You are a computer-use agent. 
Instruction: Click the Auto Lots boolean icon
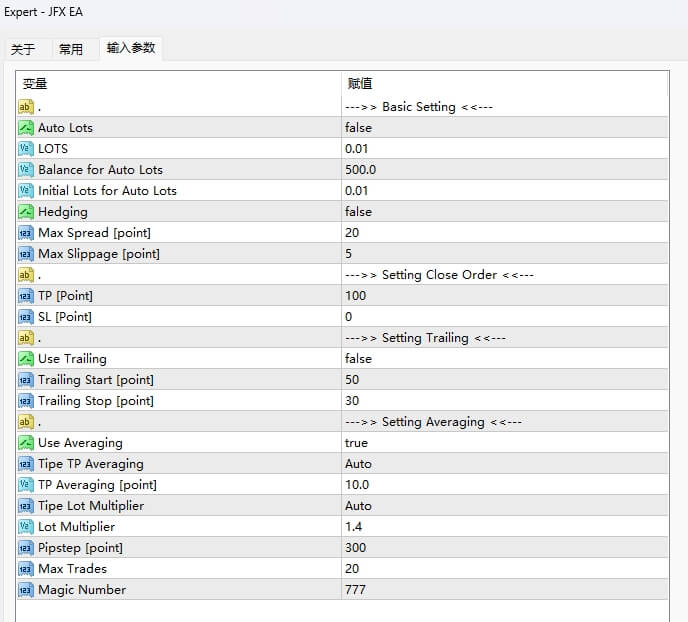coord(26,128)
